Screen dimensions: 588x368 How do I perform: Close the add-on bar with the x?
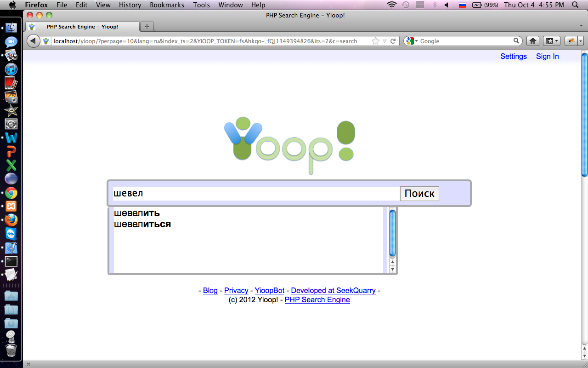[28, 364]
